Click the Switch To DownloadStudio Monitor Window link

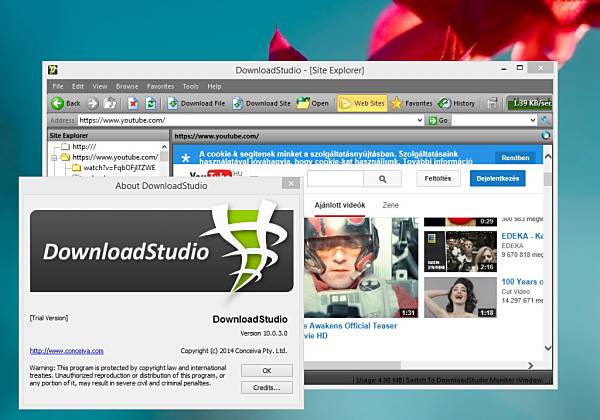tap(474, 380)
